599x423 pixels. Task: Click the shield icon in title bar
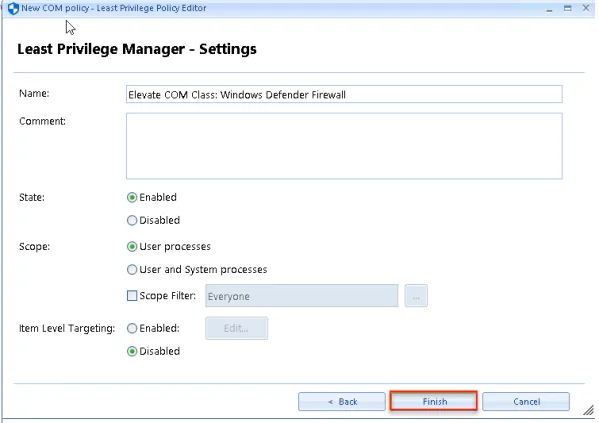(x=13, y=8)
